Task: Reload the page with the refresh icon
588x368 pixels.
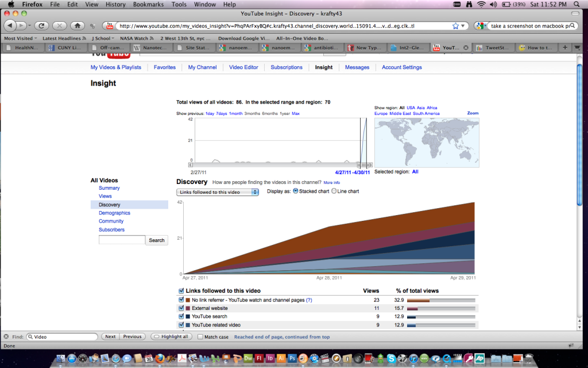Action: [x=41, y=26]
